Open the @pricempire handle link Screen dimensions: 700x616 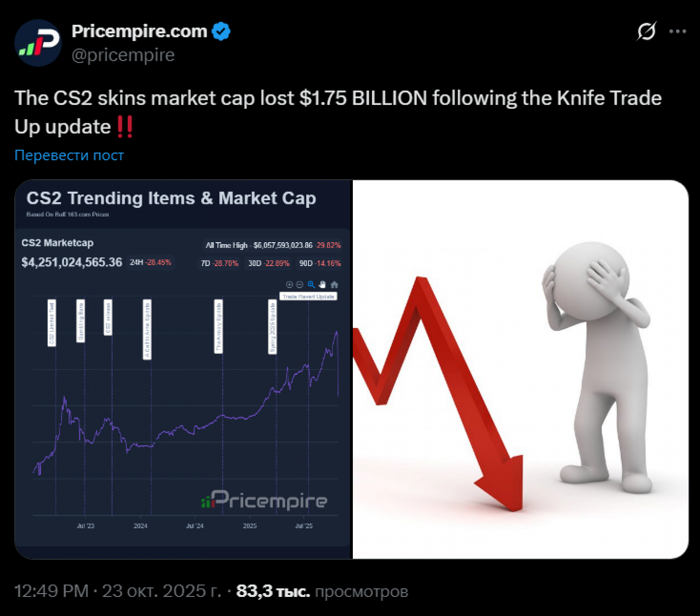point(123,55)
